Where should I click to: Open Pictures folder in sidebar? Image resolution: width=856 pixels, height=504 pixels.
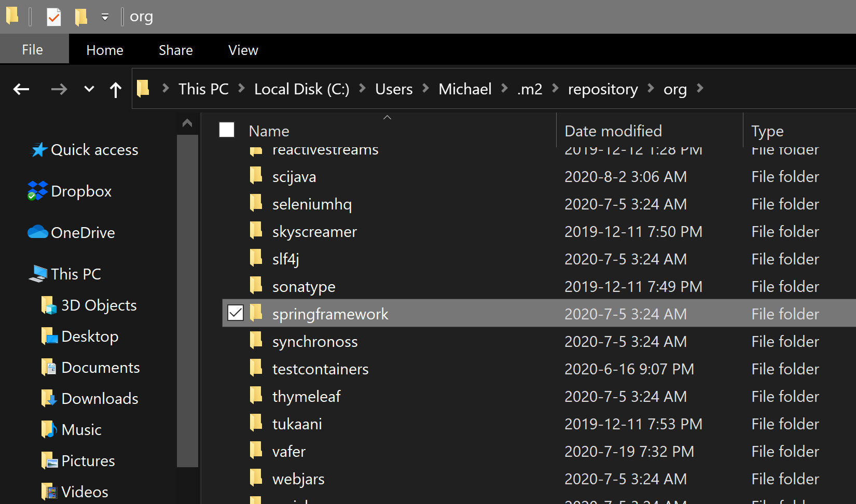pos(88,461)
